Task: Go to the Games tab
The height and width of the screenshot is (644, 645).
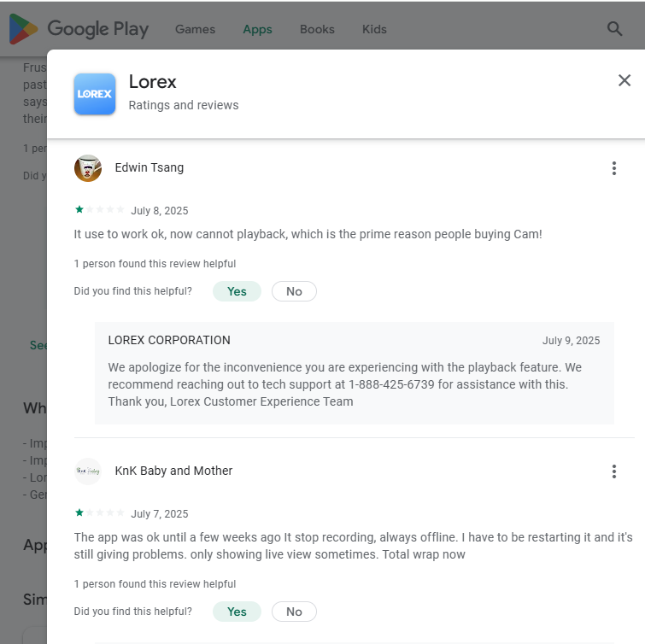Action: pos(195,29)
